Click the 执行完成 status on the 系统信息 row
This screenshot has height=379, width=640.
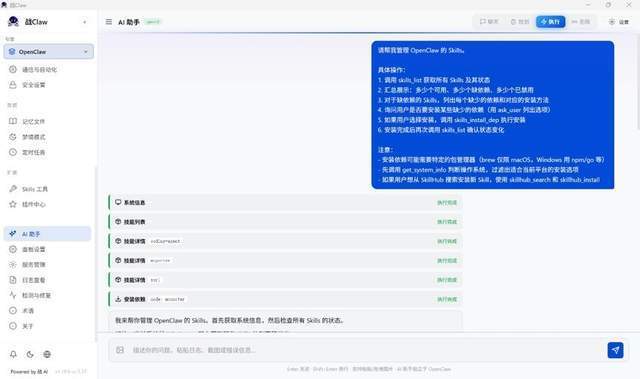[447, 202]
